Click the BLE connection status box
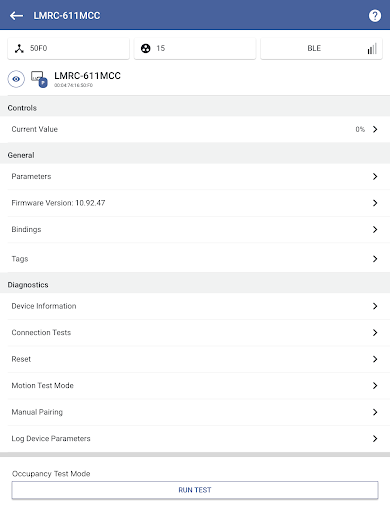The height and width of the screenshot is (512, 390). coord(321,48)
